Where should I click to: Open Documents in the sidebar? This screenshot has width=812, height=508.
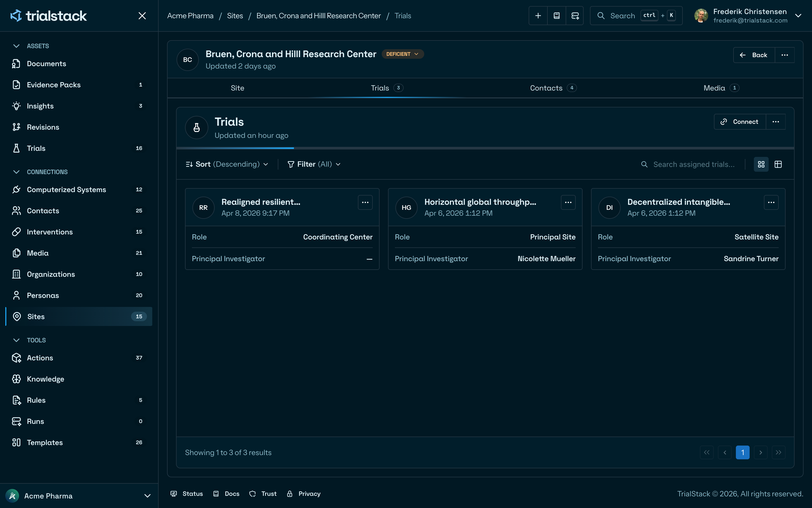(79, 63)
